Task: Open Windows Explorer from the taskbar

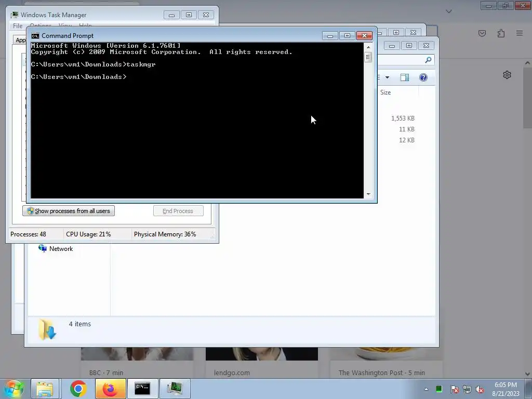Action: coord(45,389)
